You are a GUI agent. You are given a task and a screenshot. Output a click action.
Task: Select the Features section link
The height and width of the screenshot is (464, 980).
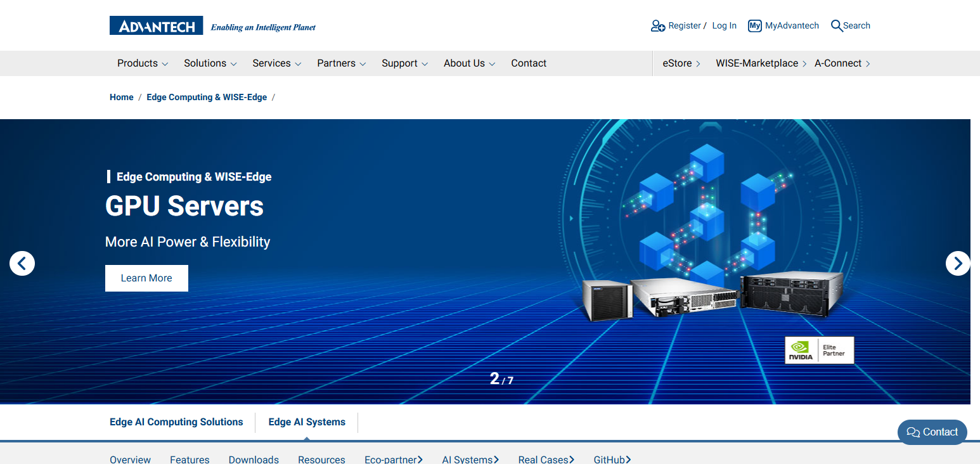190,459
